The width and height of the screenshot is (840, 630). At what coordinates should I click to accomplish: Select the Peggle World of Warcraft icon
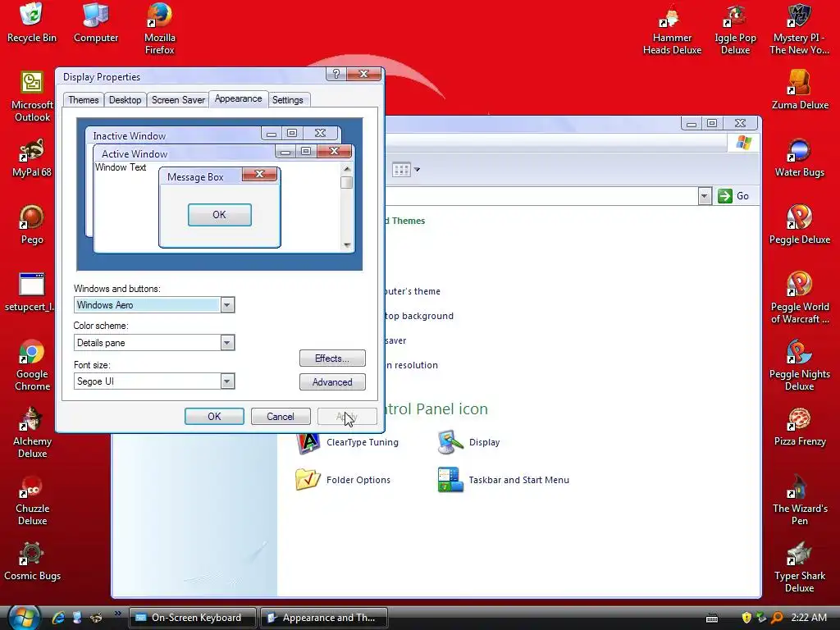pos(799,299)
